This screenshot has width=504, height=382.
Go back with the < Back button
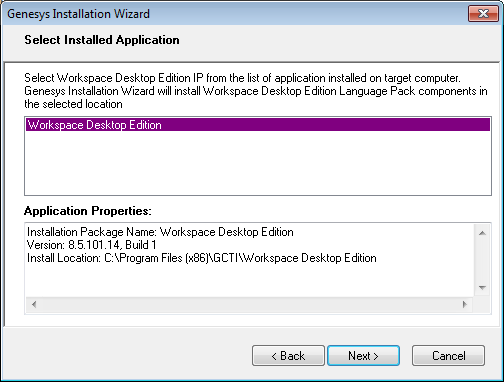coord(288,356)
